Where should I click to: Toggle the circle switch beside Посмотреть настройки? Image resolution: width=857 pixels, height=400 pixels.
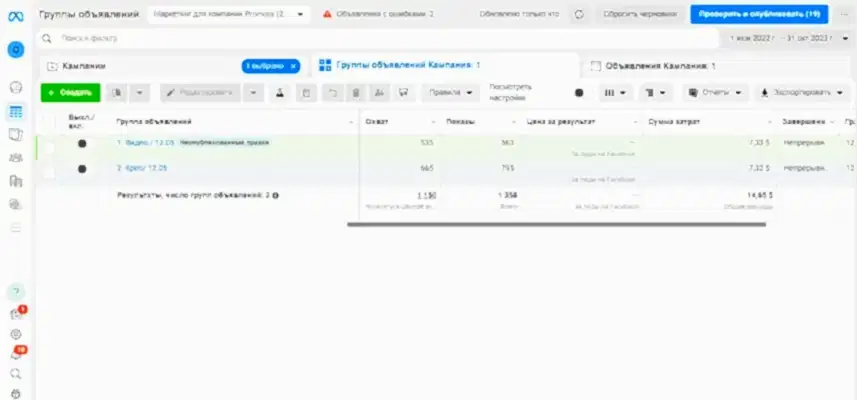tap(579, 92)
